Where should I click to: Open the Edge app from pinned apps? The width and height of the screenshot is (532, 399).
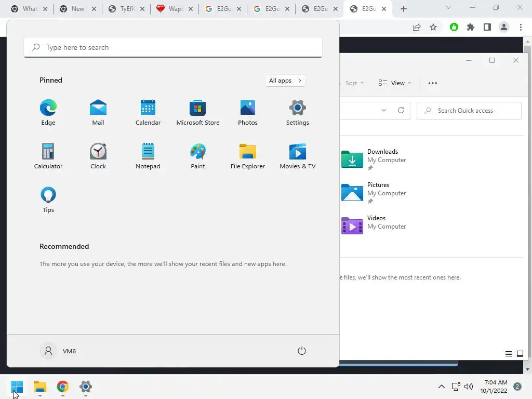(48, 113)
